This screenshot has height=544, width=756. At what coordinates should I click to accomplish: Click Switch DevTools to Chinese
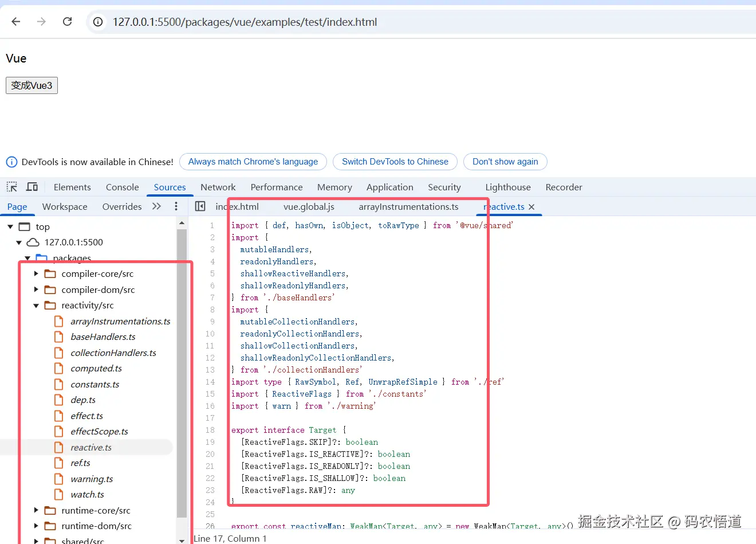pyautogui.click(x=395, y=162)
